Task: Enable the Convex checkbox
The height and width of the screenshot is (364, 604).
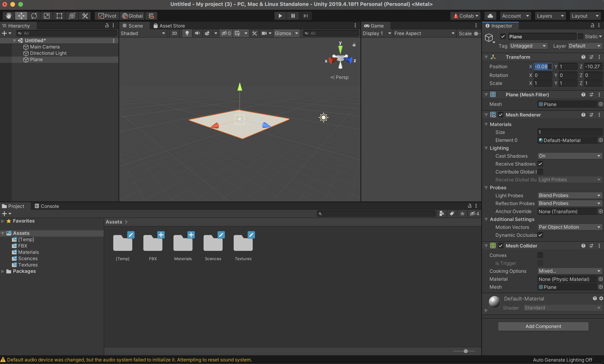Action: 540,255
